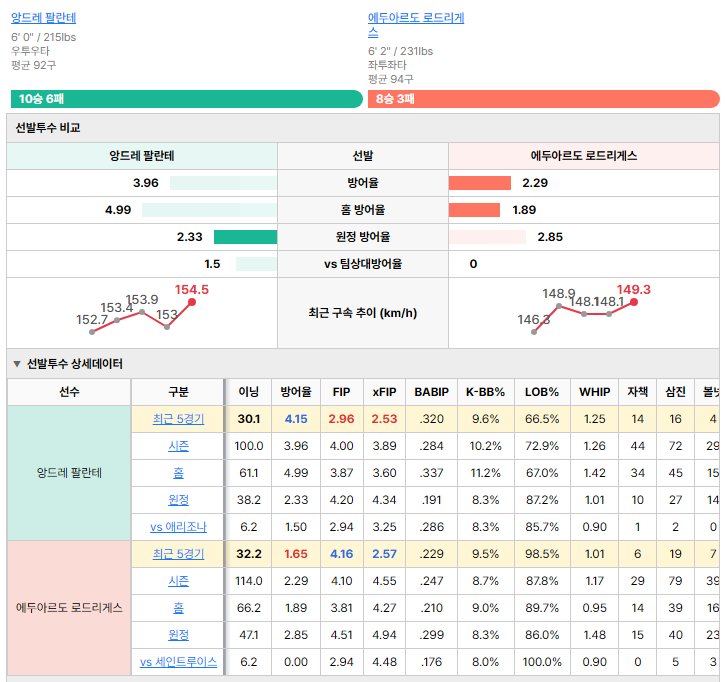Click the 에두아르도 로드리게스 header in comparison table
Image resolution: width=726 pixels, height=682 pixels.
tap(583, 156)
